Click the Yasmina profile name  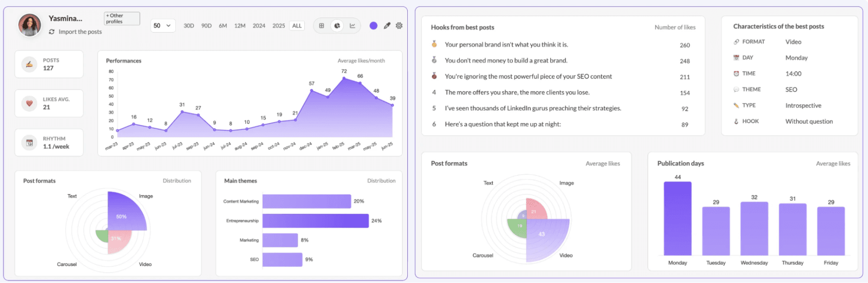(66, 18)
